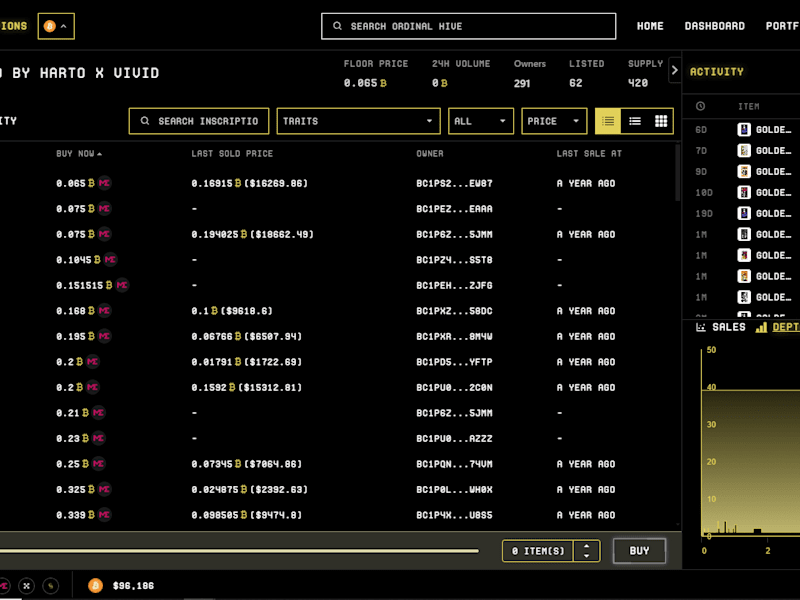The height and width of the screenshot is (600, 800).
Task: Sort by Owner column header
Action: tap(430, 154)
